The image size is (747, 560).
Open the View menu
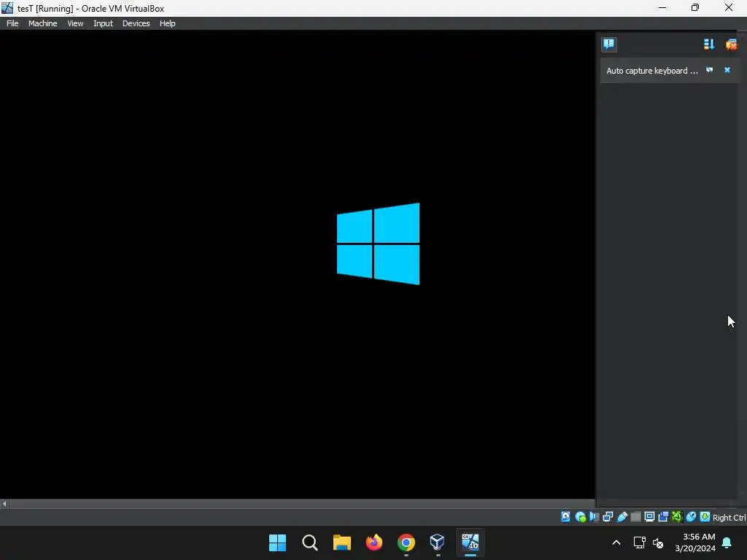pos(75,23)
